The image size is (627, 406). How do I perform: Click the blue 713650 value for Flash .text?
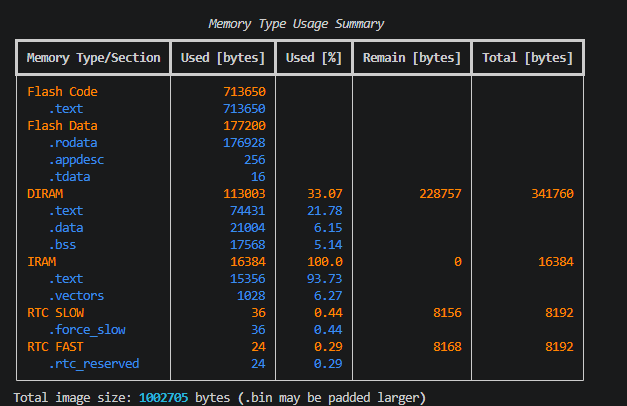[244, 109]
